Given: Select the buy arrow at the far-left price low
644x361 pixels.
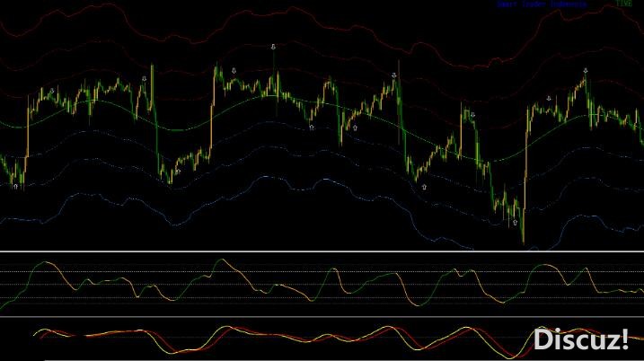Looking at the screenshot, I should pyautogui.click(x=15, y=187).
